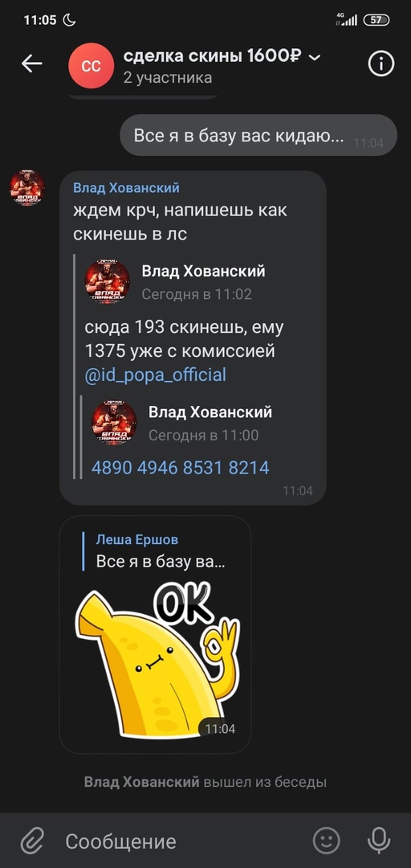Viewport: 411px width, 868px height.
Task: Tap Влад Хованский in the left-chat notice
Action: click(141, 782)
